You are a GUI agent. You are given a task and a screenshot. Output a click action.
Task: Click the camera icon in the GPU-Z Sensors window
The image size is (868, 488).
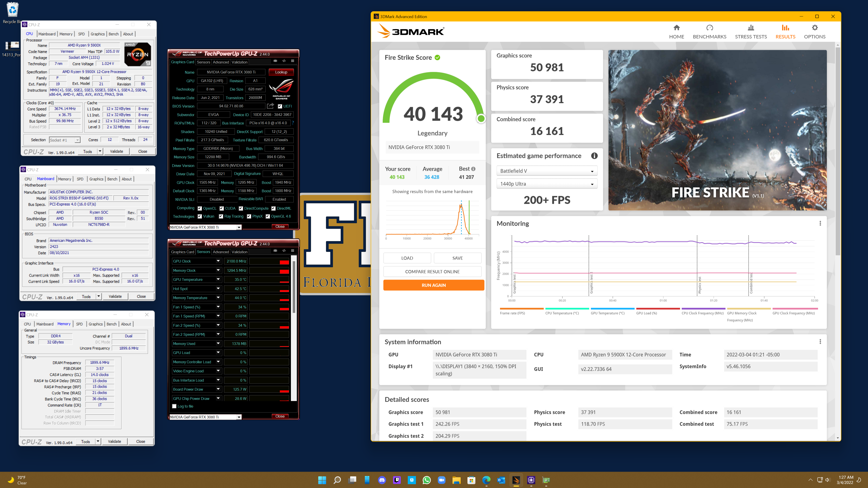tap(275, 251)
